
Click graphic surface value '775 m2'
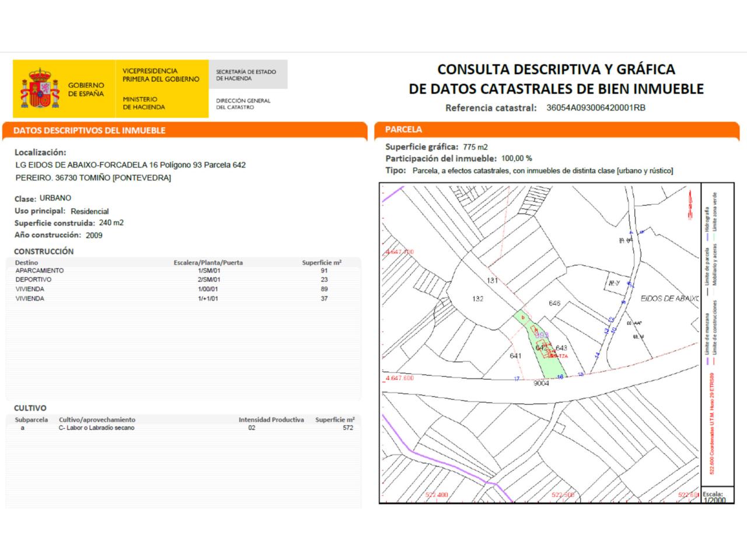[x=475, y=147]
